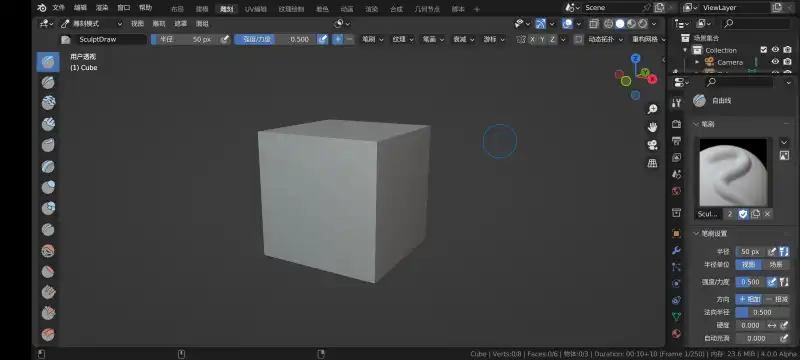Open the Render properties tab
Image resolution: width=800 pixels, height=360 pixels.
coord(677,124)
